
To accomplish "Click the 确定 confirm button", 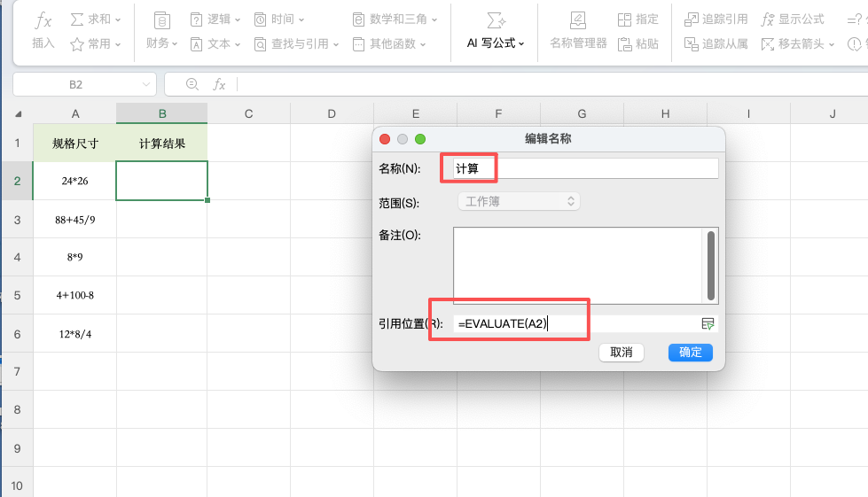I will click(691, 353).
